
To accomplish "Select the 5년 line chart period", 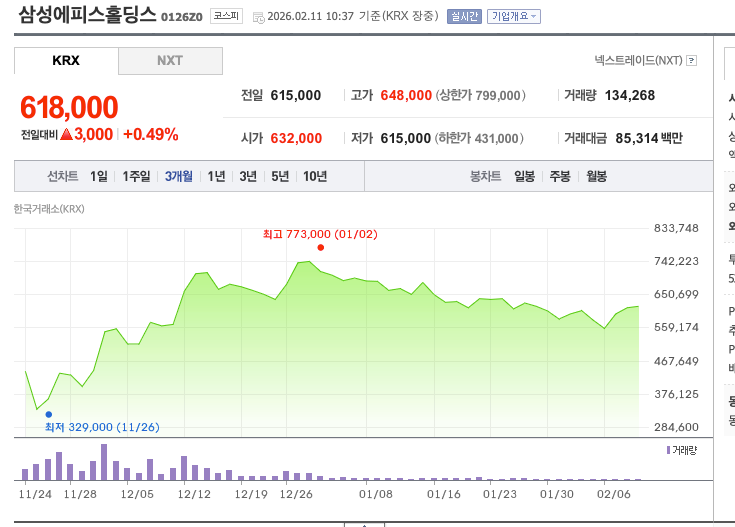I will click(x=280, y=176).
